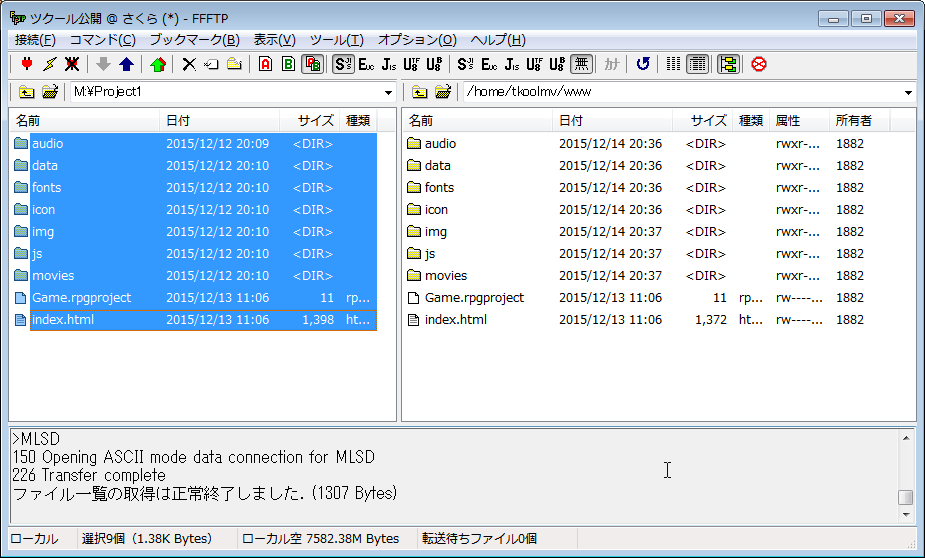
Task: Set local kanji code to Shift_JIS
Action: point(465,64)
